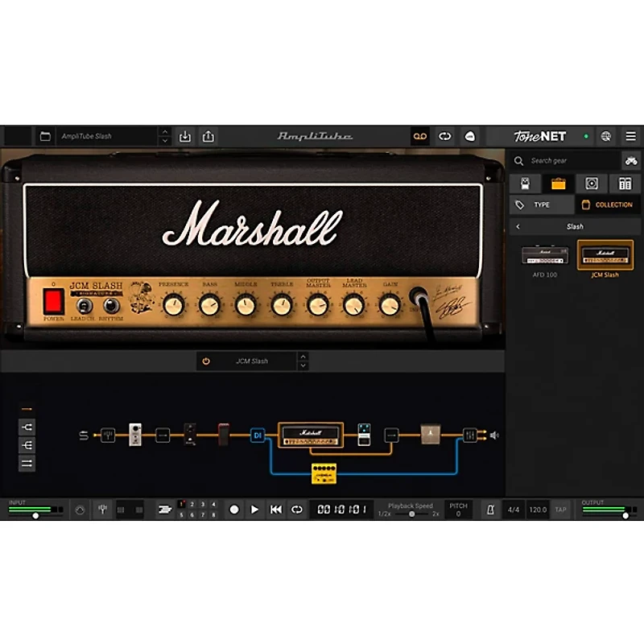Select the mixer block at chain end
The height and width of the screenshot is (644, 644).
click(x=470, y=435)
